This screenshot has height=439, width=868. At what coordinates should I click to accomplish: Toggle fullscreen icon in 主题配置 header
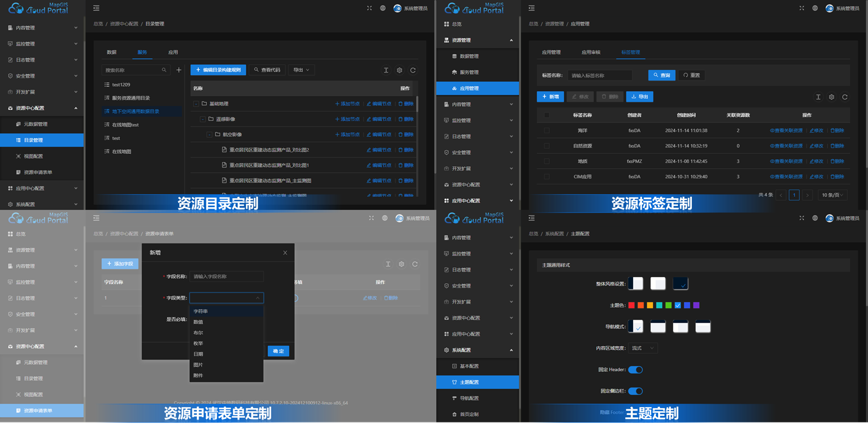pos(802,218)
